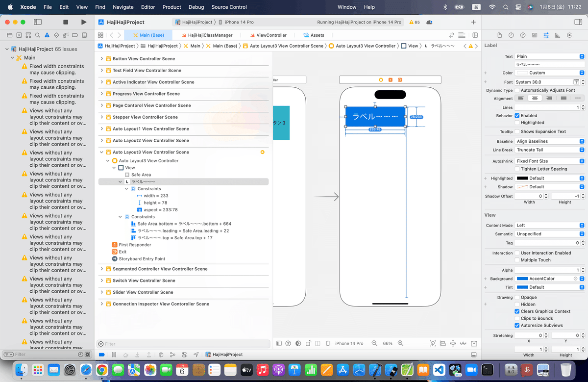Zoom in the storyboard canvas
Viewport: 588px width, 382px height.
401,343
